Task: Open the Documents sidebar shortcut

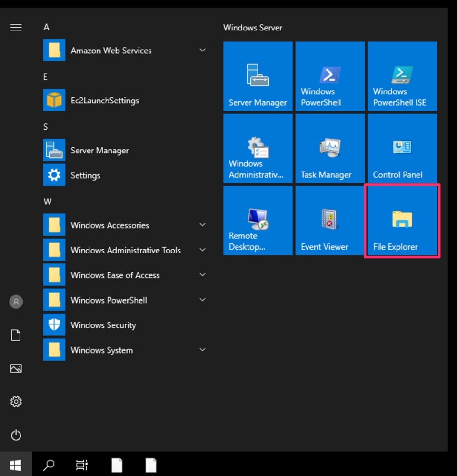Action: tap(16, 335)
